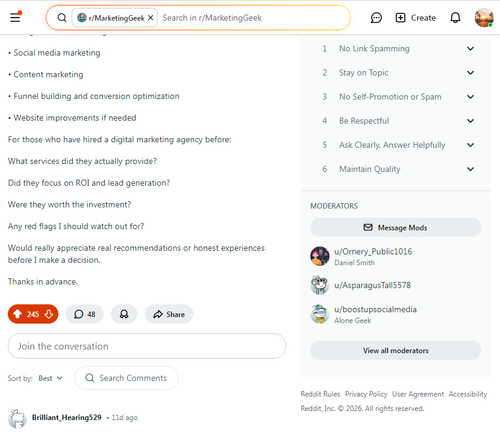Image resolution: width=500 pixels, height=434 pixels.
Task: Click the Join the conversation box
Action: point(147,346)
